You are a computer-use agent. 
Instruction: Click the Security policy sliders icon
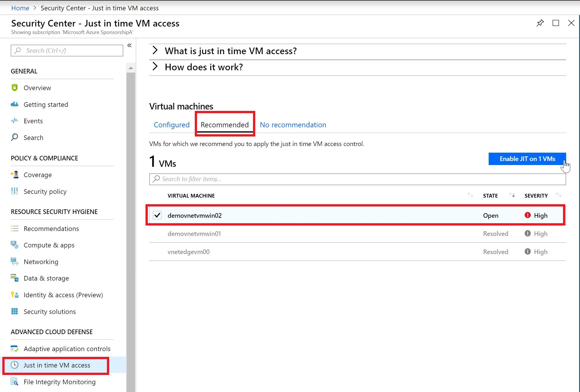[x=14, y=191]
